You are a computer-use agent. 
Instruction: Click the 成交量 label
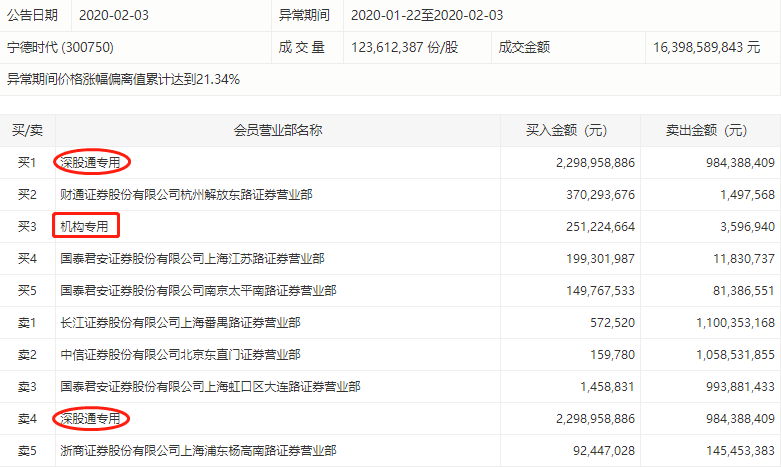coord(301,47)
